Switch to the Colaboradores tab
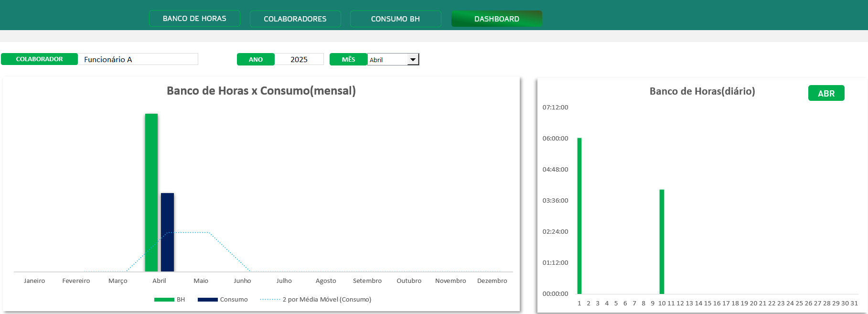This screenshot has width=868, height=314. pyautogui.click(x=295, y=19)
